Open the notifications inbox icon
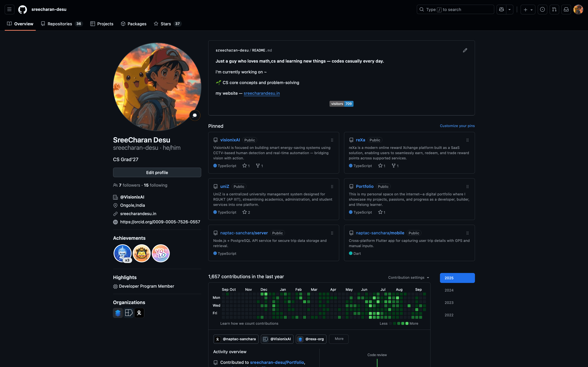This screenshot has height=367, width=588. 566,9
